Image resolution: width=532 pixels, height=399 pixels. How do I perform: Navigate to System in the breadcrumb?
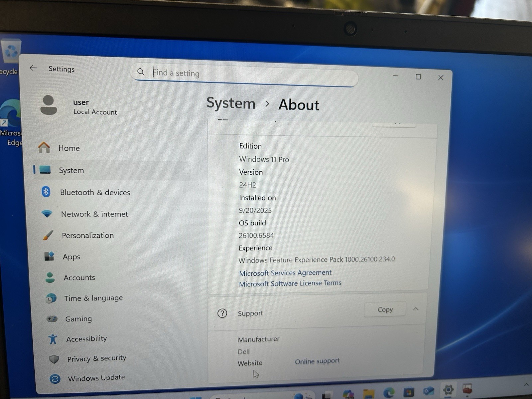(x=231, y=103)
